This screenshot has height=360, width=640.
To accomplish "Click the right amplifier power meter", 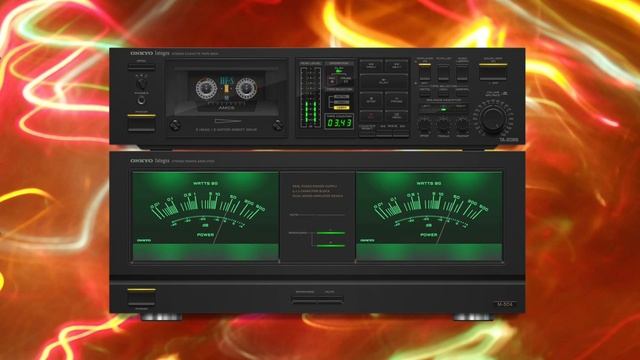I will pyautogui.click(x=429, y=216).
